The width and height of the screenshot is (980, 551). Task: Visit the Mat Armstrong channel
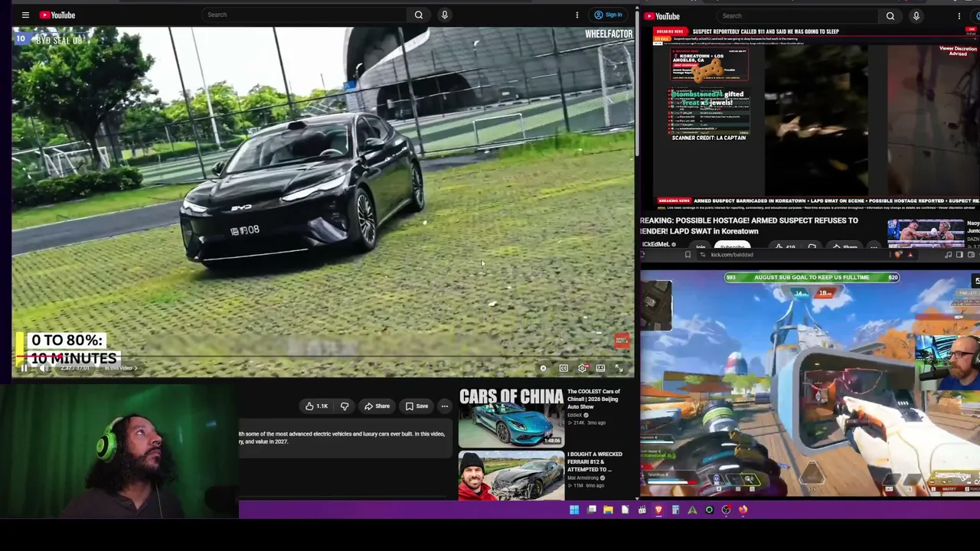(x=583, y=478)
